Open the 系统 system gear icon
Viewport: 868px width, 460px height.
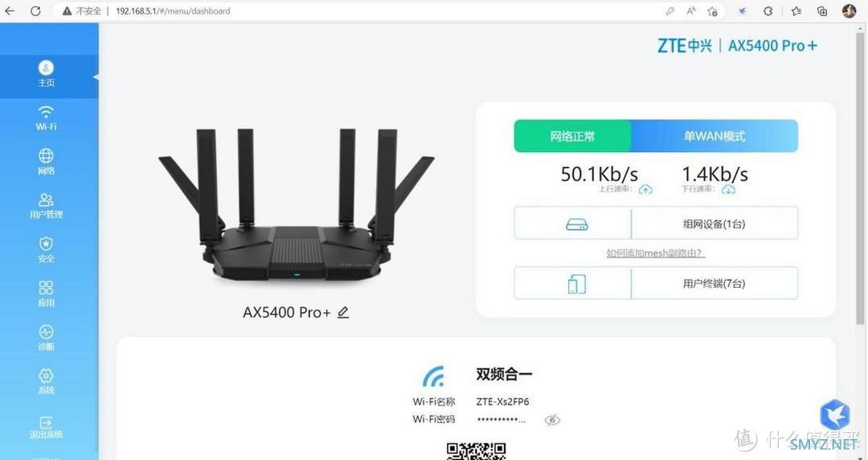click(x=46, y=381)
